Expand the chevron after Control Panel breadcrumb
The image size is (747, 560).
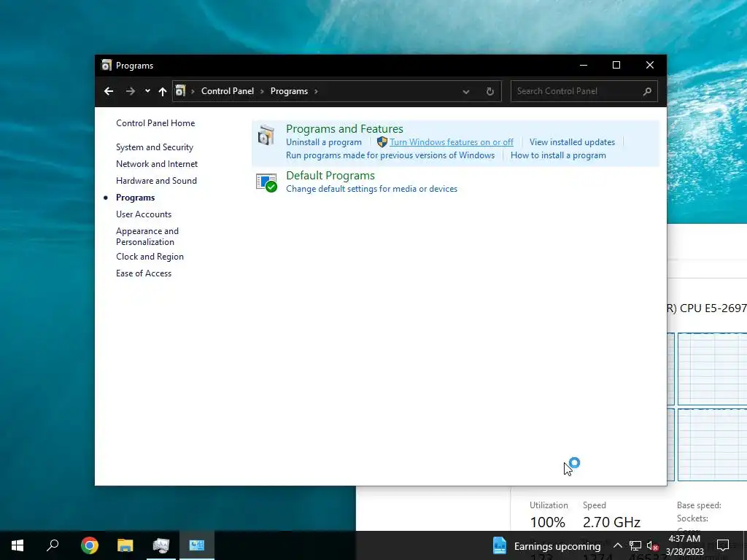click(262, 91)
